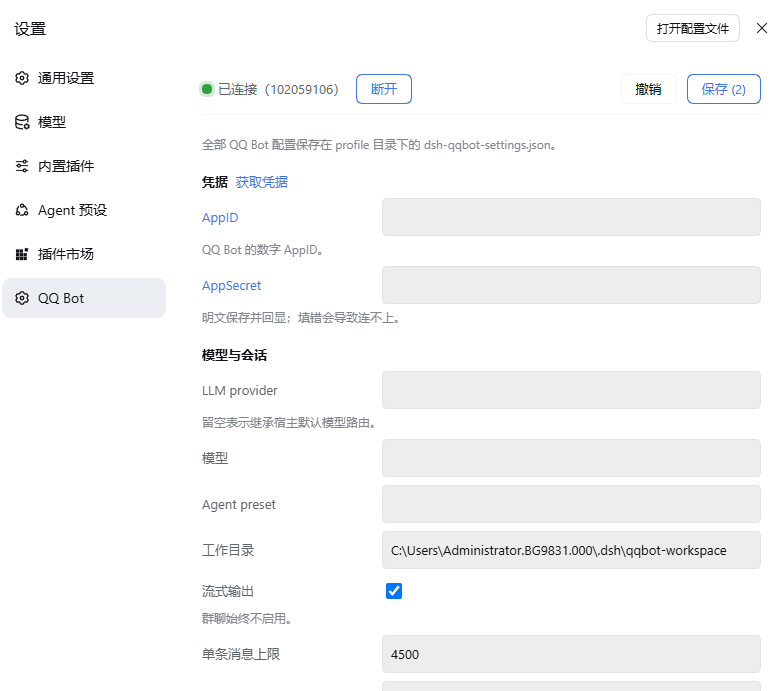The height and width of the screenshot is (691, 779).
Task: Focus the AppID input field
Action: 571,217
